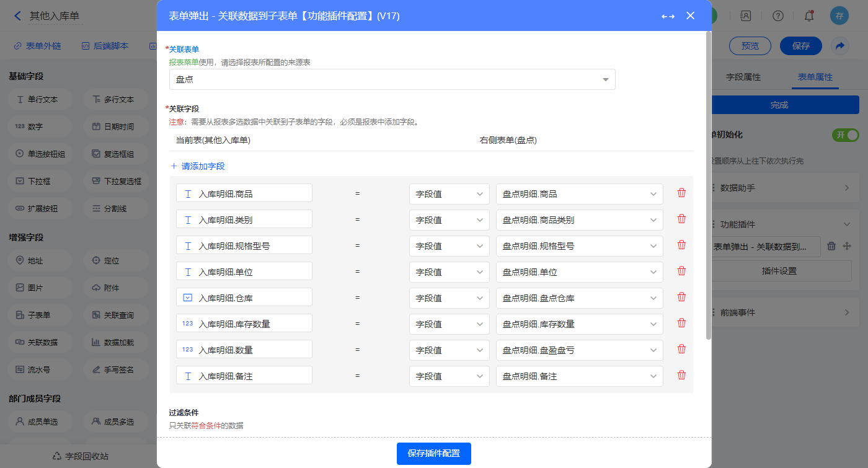Image resolution: width=868 pixels, height=468 pixels.
Task: Expand the 盘点明细.盘盈盘亏 dropdown
Action: [x=579, y=350]
